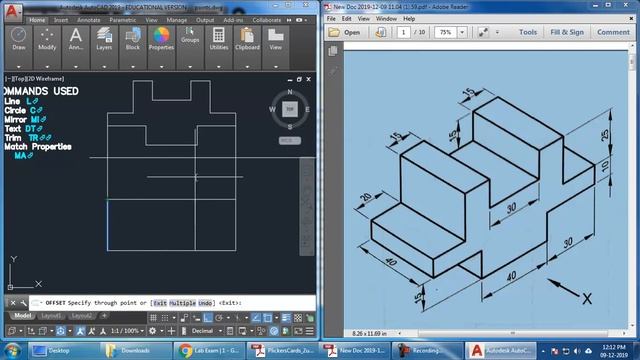Click the annotation scale visibility icon
This screenshot has width=640, height=360.
pyautogui.click(x=80, y=331)
